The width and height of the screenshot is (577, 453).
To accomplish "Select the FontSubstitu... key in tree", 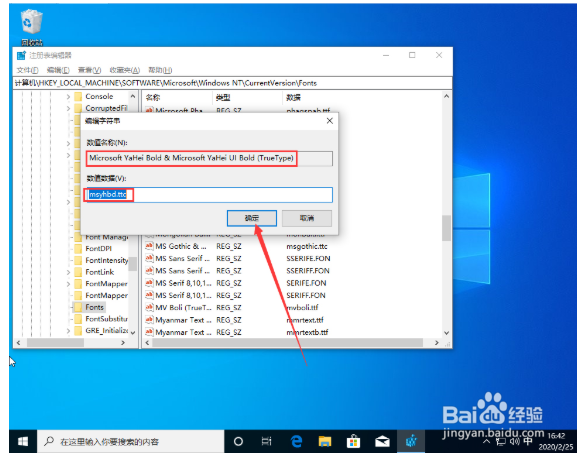I will point(107,319).
